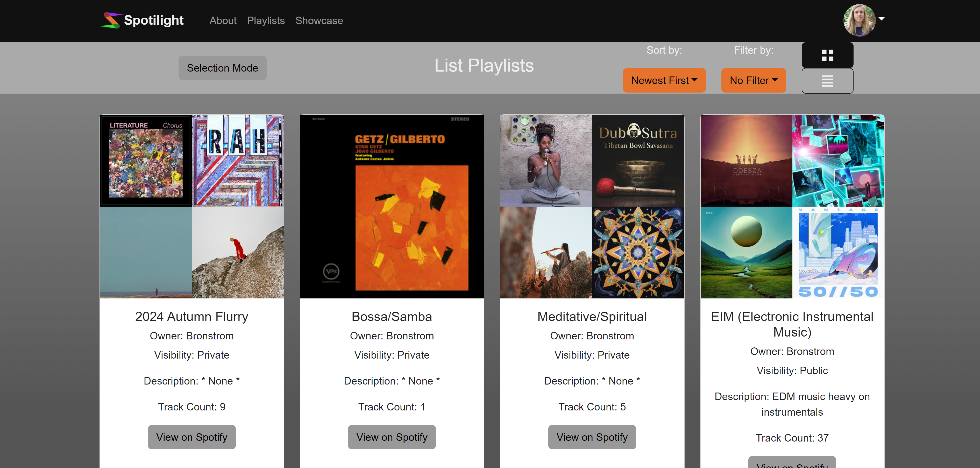Open the Newest First sort dropdown
Screen dimensions: 980x468
coord(664,80)
